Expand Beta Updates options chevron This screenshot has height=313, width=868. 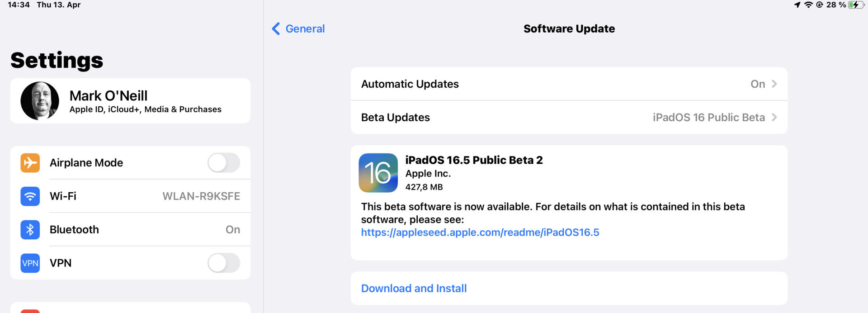pos(774,118)
